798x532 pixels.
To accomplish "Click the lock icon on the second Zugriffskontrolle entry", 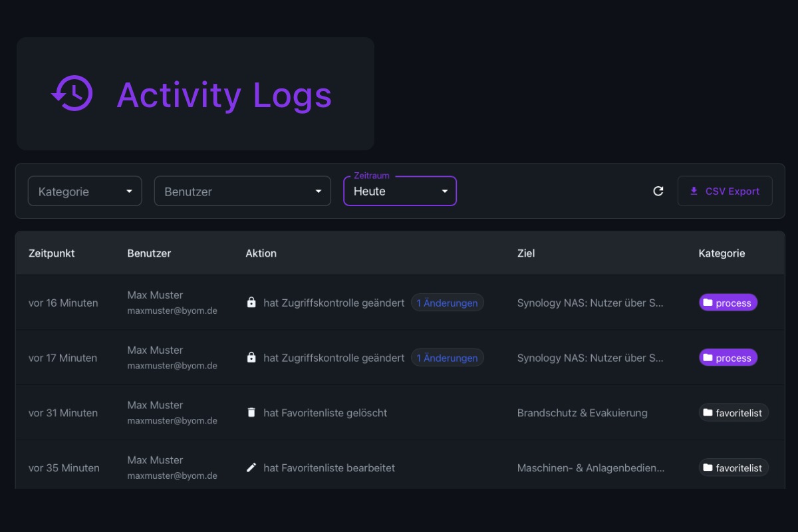I will click(251, 357).
